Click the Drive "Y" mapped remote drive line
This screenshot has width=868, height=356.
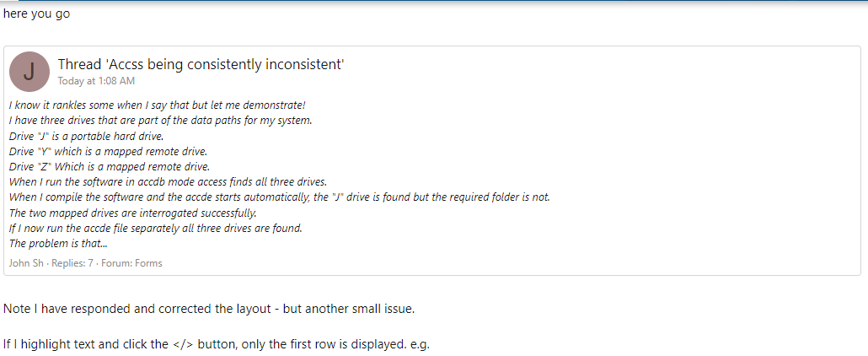(x=110, y=151)
